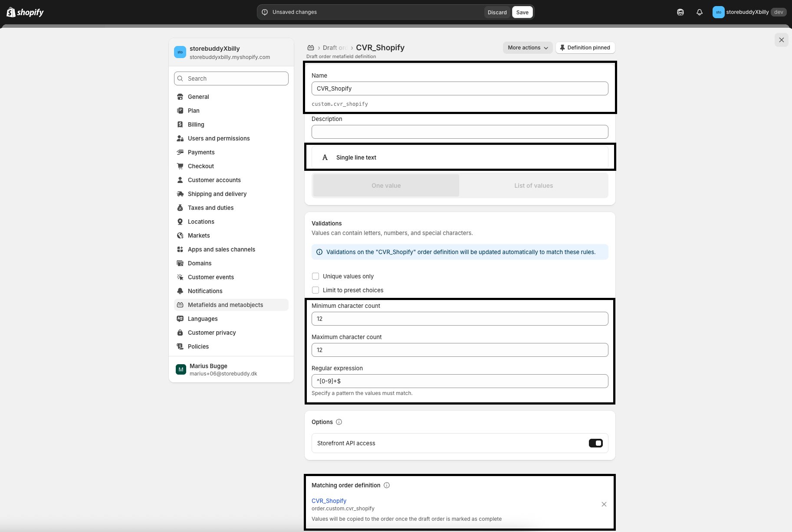This screenshot has height=532, width=792.
Task: Enable Unique values only checkbox
Action: (315, 276)
